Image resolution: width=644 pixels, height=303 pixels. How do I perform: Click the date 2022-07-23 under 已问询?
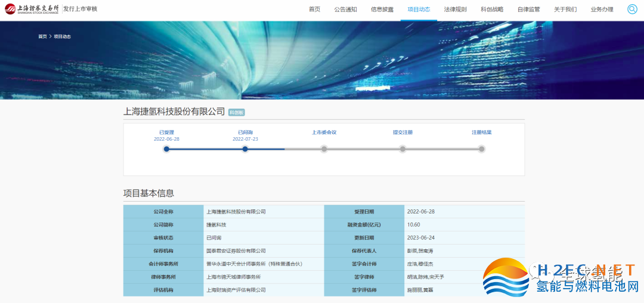pos(245,139)
